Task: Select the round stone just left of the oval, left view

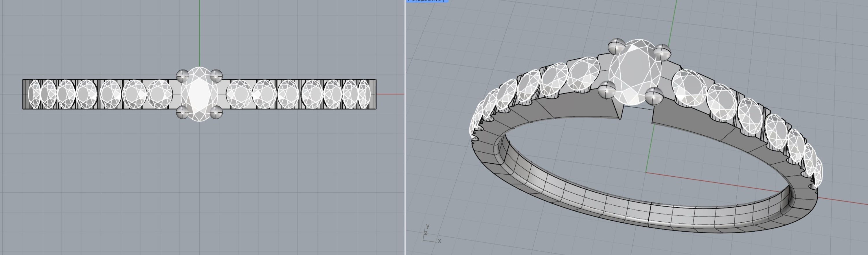Action: point(160,94)
